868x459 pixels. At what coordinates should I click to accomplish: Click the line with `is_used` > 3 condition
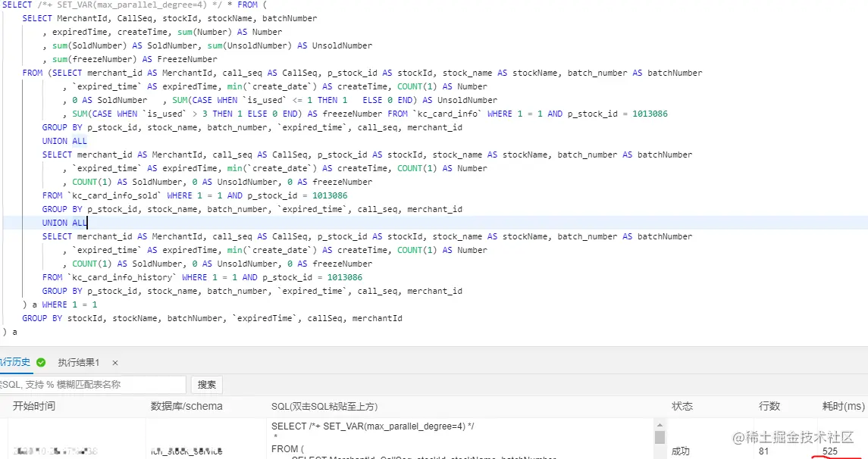tap(365, 114)
